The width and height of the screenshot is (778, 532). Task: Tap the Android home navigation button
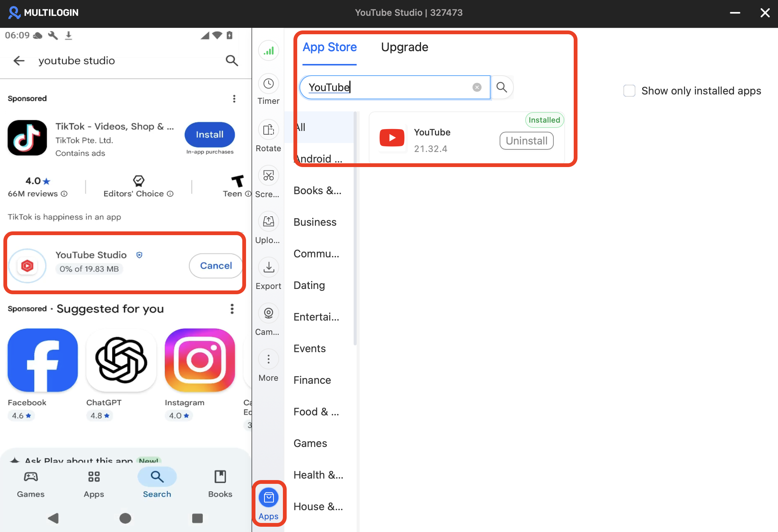(x=125, y=518)
